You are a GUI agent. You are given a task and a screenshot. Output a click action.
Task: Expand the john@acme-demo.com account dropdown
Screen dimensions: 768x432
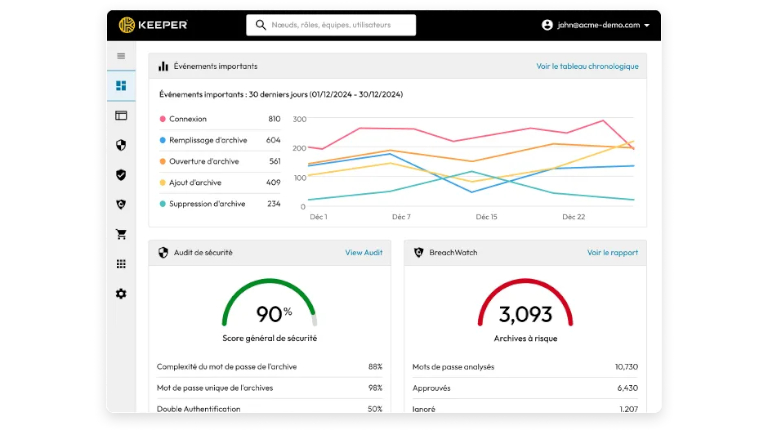coord(647,25)
